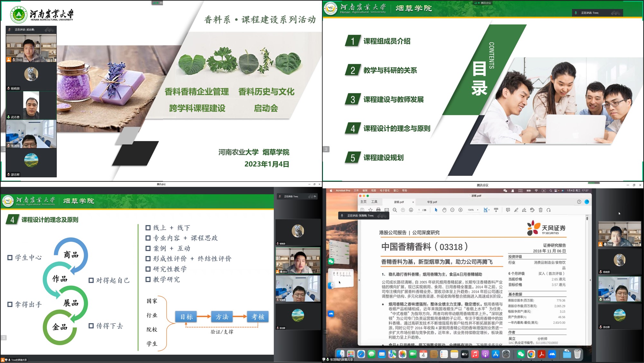The height and width of the screenshot is (363, 644).
Task: Expand the page-fit options chevron
Action: (x=489, y=210)
